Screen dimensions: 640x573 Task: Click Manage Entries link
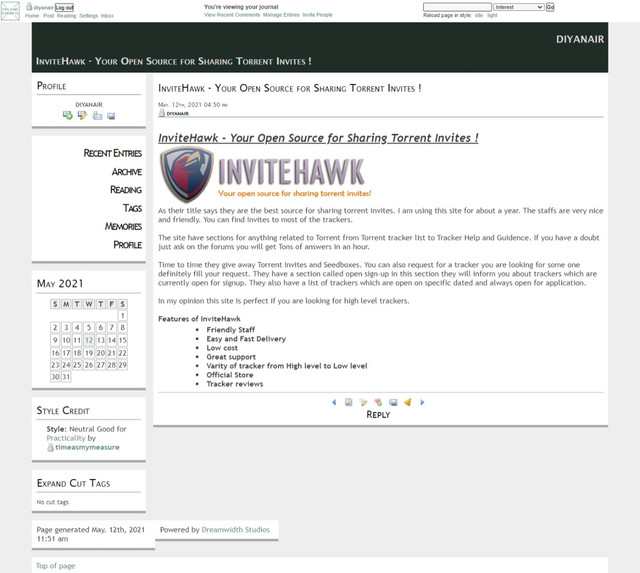281,15
